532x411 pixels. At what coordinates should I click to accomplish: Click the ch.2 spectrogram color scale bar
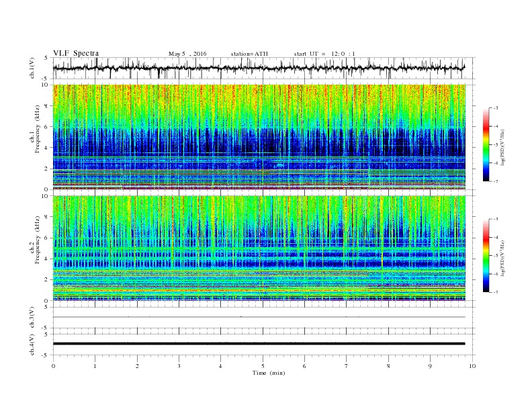[x=486, y=256]
